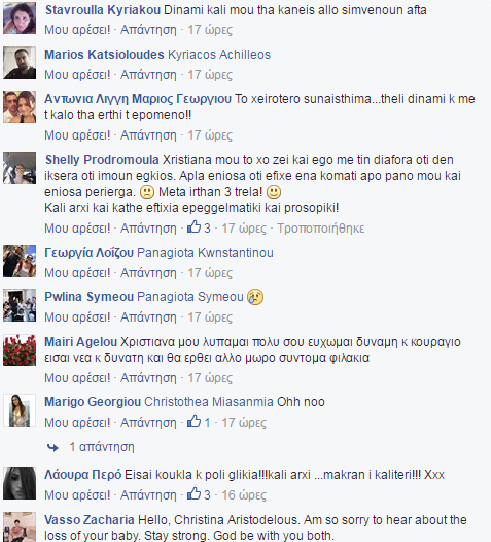This screenshot has height=542, width=491.
Task: Open tagged name Panagiota Kwnstantinou
Action: pyautogui.click(x=205, y=253)
